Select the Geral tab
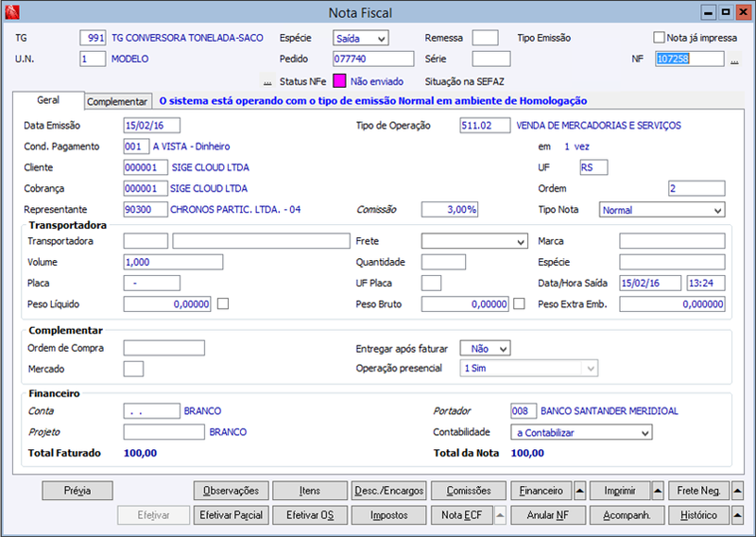The height and width of the screenshot is (537, 756). click(48, 100)
